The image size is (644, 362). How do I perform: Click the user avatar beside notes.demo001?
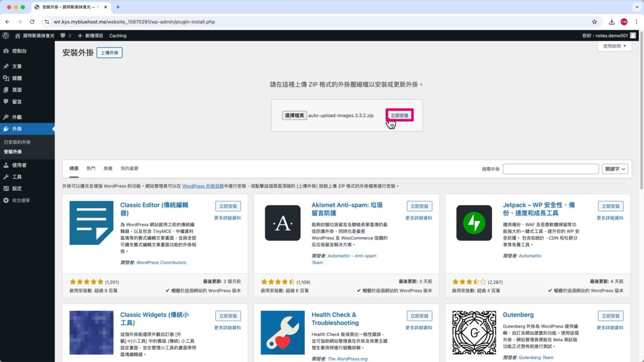[x=633, y=36]
